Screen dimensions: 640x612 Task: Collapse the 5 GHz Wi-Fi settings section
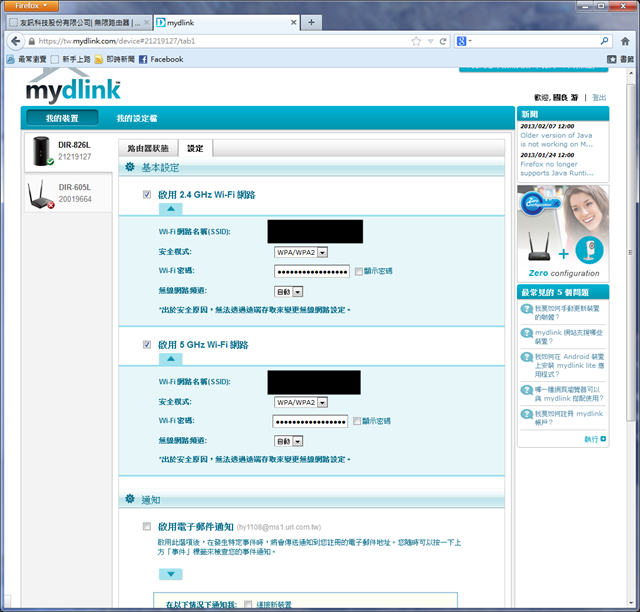pos(171,359)
